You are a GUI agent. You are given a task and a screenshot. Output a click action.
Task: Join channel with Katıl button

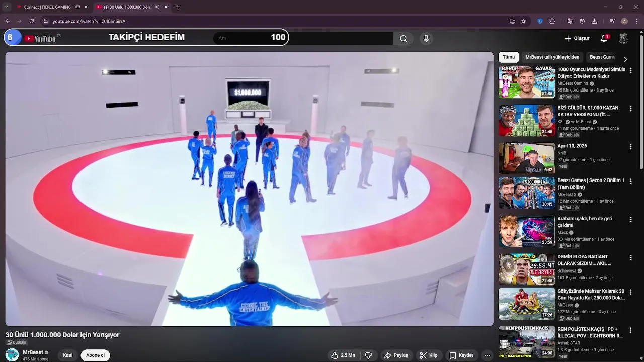tap(68, 355)
